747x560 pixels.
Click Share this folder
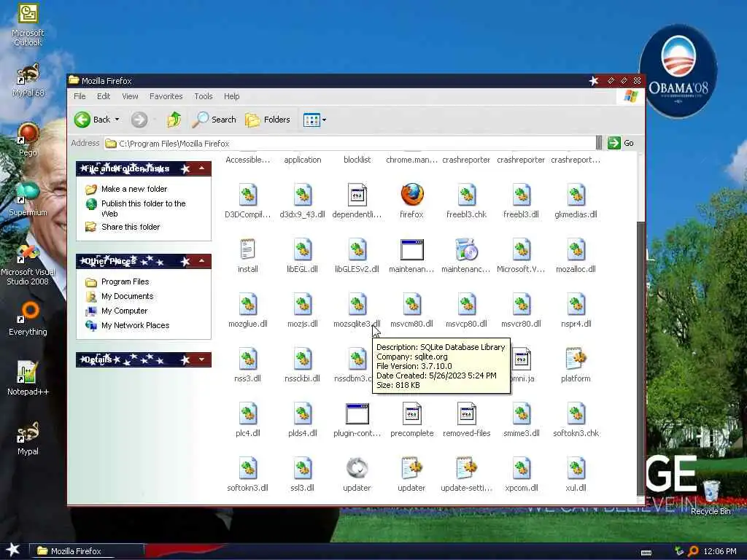[x=131, y=227]
